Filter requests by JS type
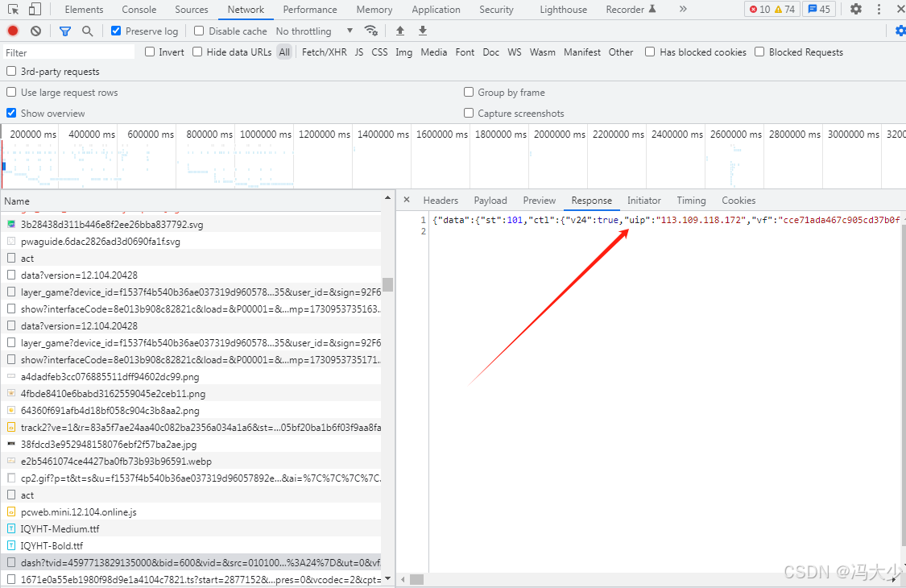This screenshot has width=906, height=588. [359, 52]
